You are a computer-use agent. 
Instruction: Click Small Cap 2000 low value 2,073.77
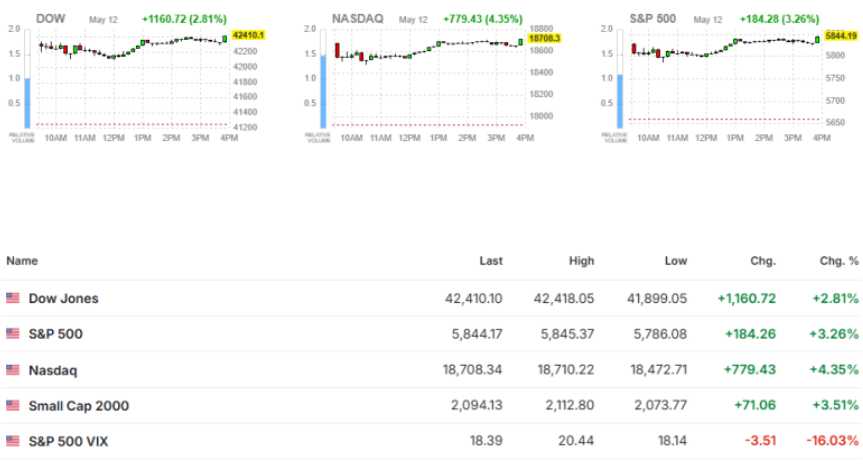coord(660,406)
